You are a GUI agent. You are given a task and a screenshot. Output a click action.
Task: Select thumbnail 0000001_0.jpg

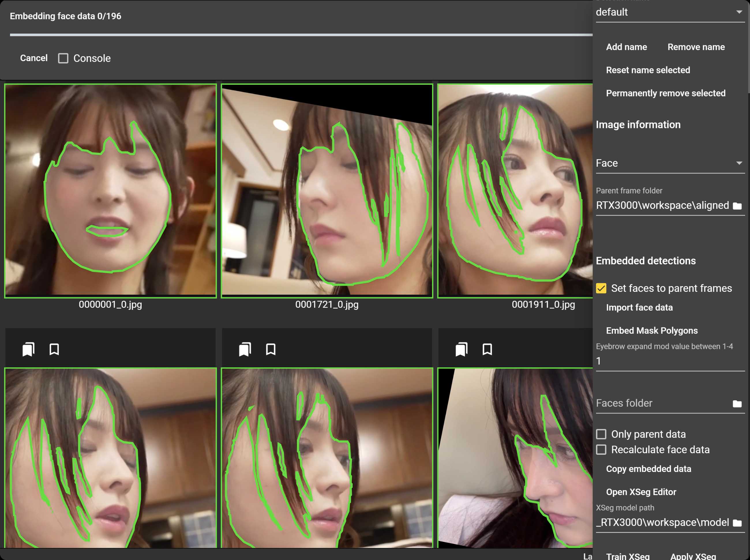pyautogui.click(x=110, y=191)
